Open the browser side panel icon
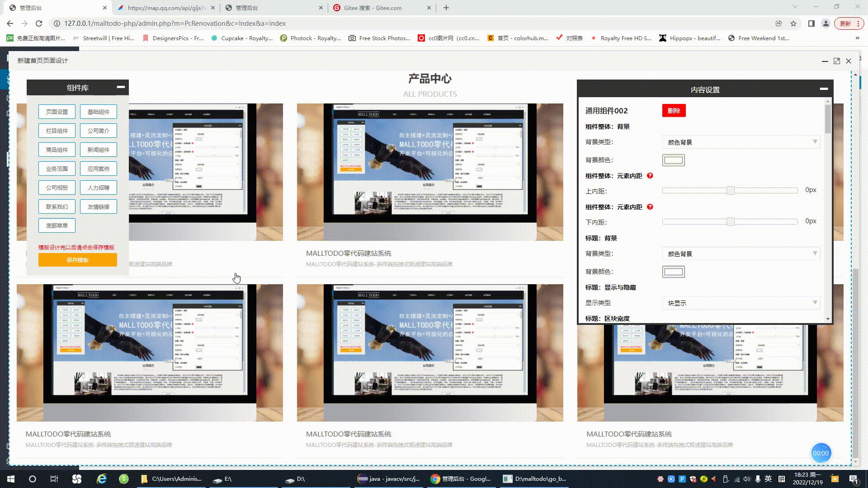The width and height of the screenshot is (868, 488). (x=811, y=23)
